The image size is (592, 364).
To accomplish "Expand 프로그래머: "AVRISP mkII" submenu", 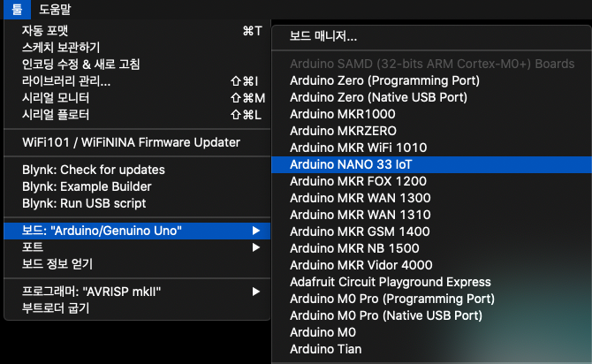I will 137,292.
